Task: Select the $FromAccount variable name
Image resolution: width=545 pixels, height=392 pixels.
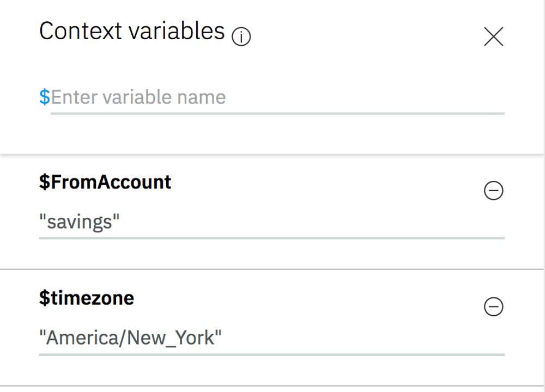Action: pyautogui.click(x=105, y=182)
